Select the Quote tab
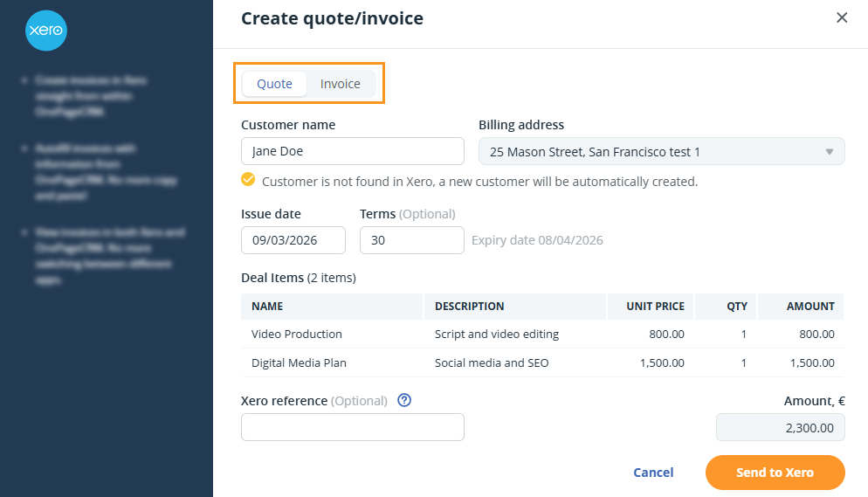 (x=274, y=84)
